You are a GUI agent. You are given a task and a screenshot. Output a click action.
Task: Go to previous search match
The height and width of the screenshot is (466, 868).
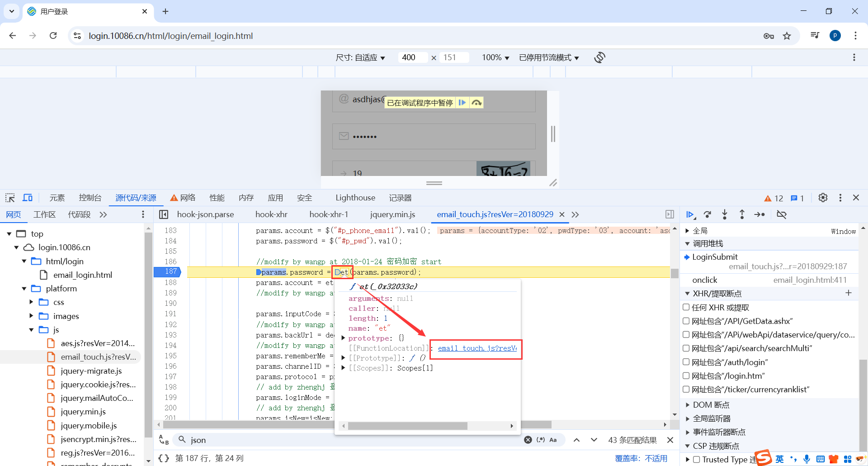click(x=577, y=440)
